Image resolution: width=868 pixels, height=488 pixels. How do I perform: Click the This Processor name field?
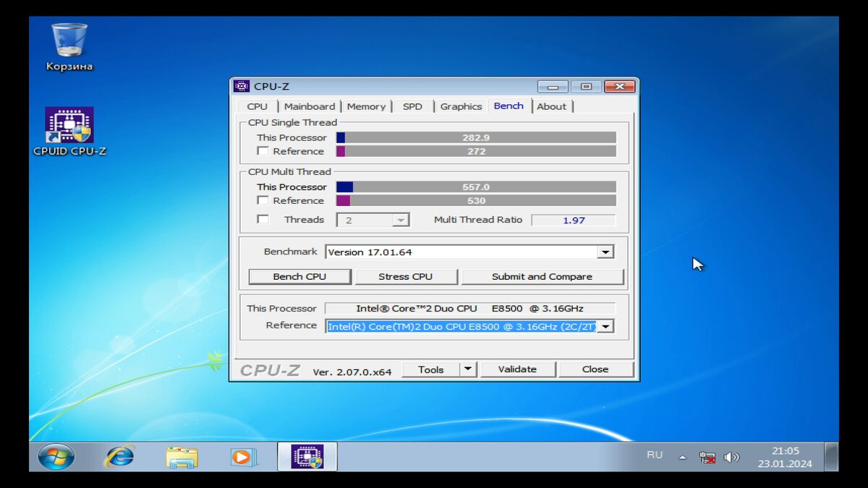click(x=470, y=309)
